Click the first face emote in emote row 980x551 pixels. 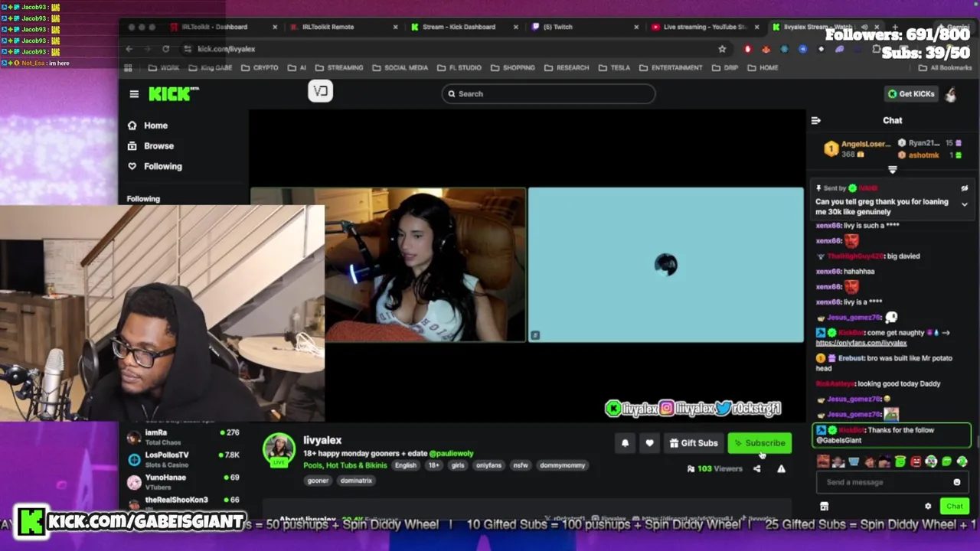[x=823, y=461]
